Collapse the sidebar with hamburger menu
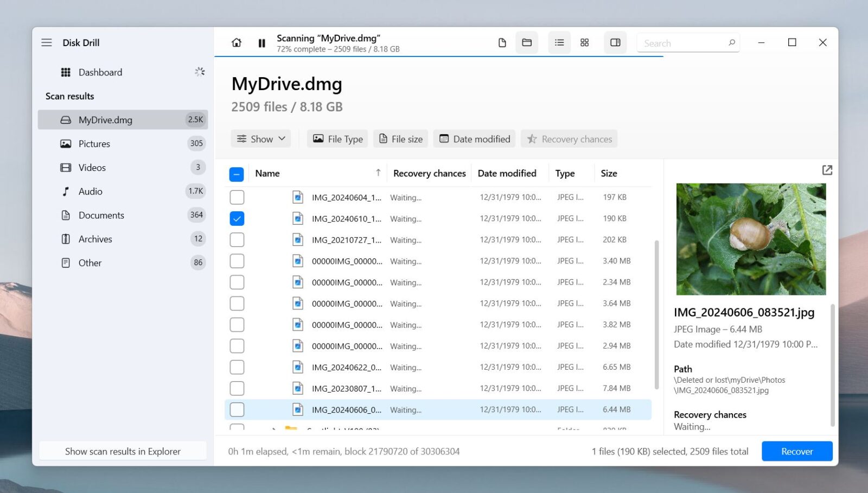Image resolution: width=868 pixels, height=493 pixels. (47, 42)
